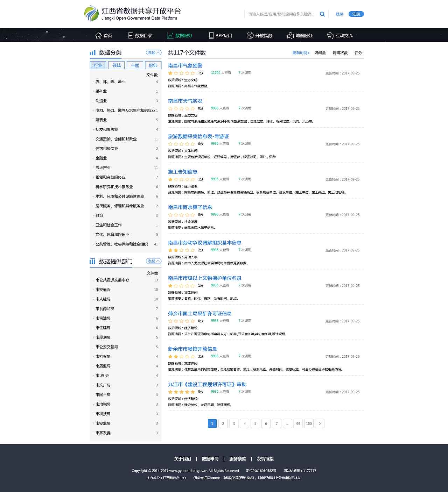448x492 pixels.
Task: Click the 注册 button
Action: (x=356, y=14)
